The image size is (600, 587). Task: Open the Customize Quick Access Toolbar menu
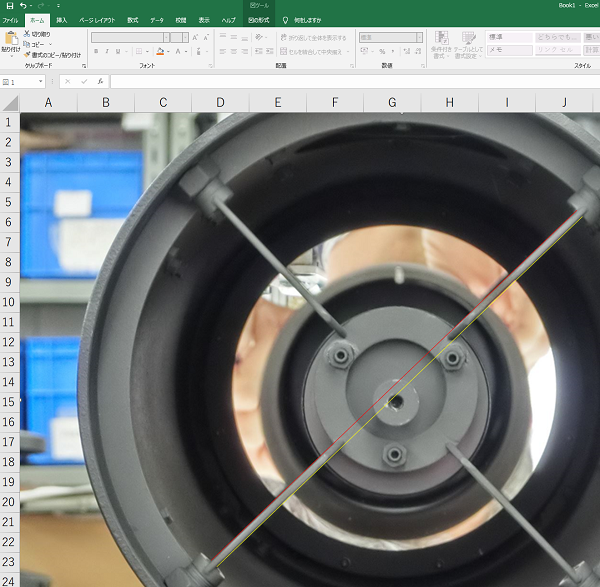click(x=58, y=6)
